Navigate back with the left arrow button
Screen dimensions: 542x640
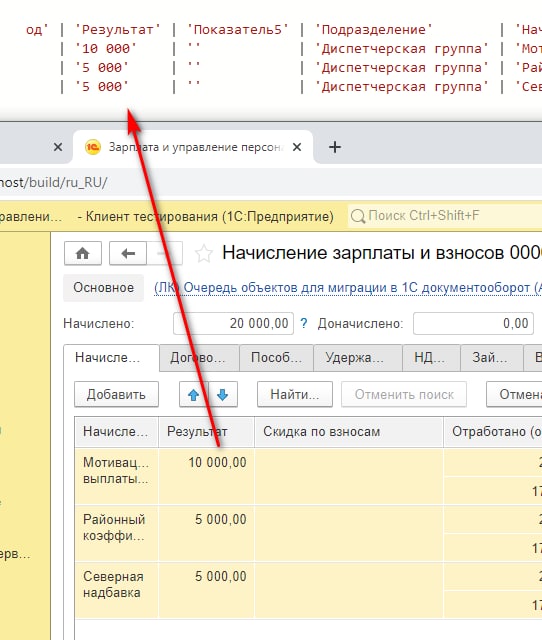(128, 253)
